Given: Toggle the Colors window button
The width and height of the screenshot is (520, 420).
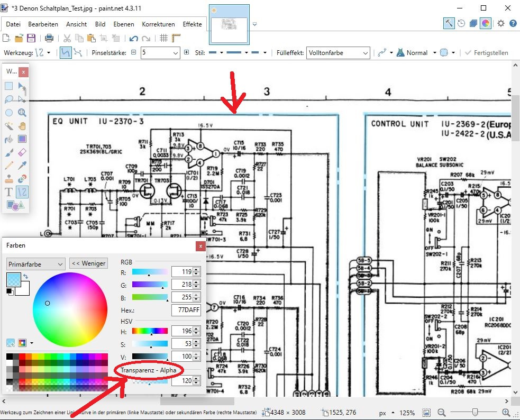Looking at the screenshot, I should tap(485, 23).
